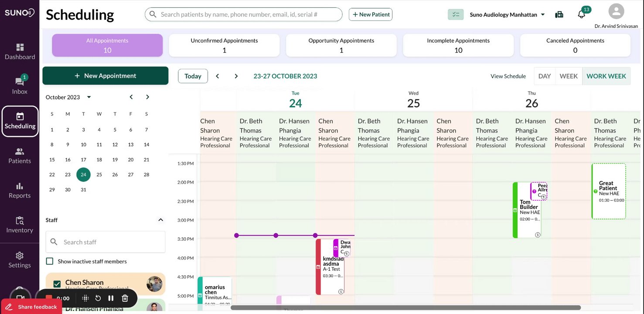644x314 pixels.
Task: Uncheck the Chen Sharon staff checkbox
Action: (x=57, y=284)
